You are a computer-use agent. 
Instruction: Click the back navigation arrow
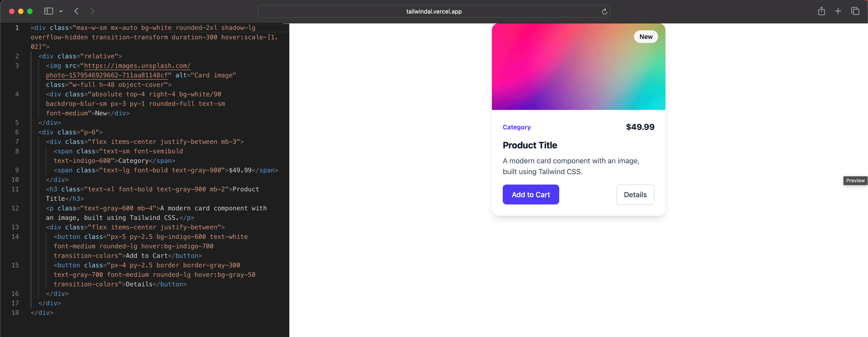click(x=76, y=11)
